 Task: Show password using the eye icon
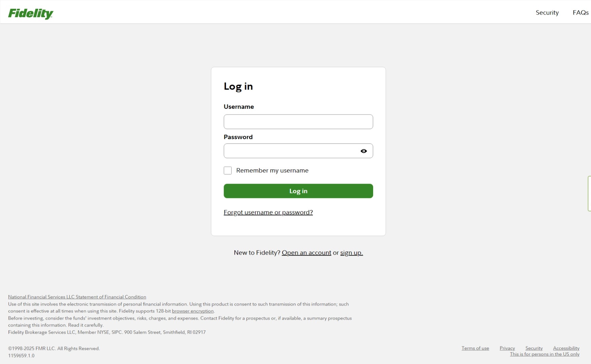(364, 151)
